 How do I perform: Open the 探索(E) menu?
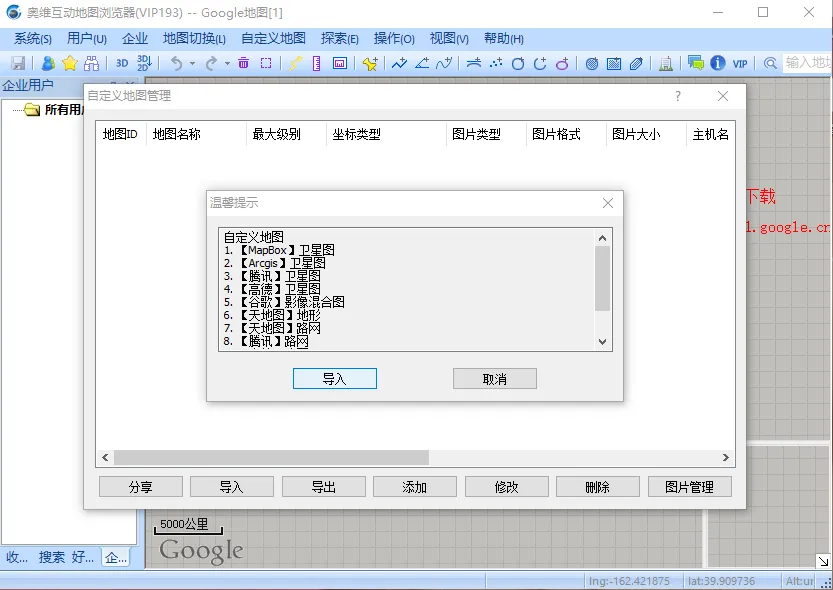point(339,39)
